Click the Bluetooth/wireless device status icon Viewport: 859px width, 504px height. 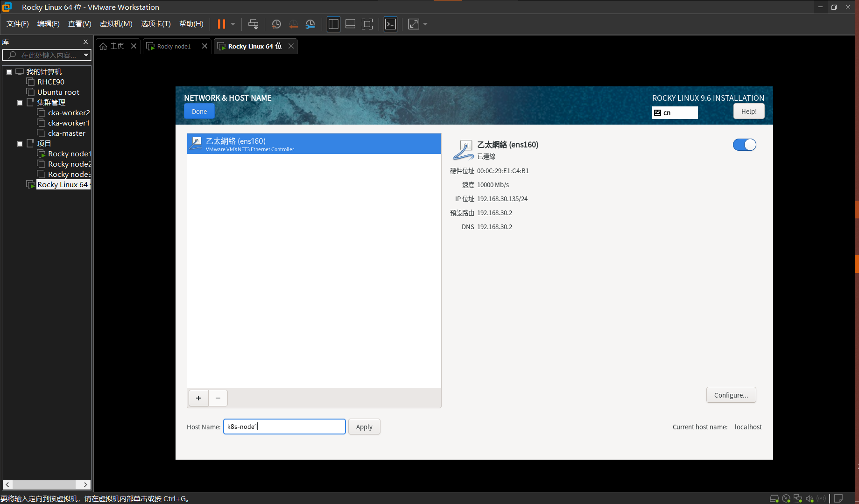[821, 498]
